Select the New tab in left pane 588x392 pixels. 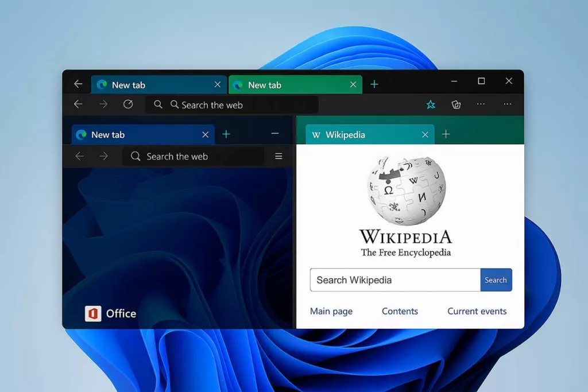coord(143,134)
